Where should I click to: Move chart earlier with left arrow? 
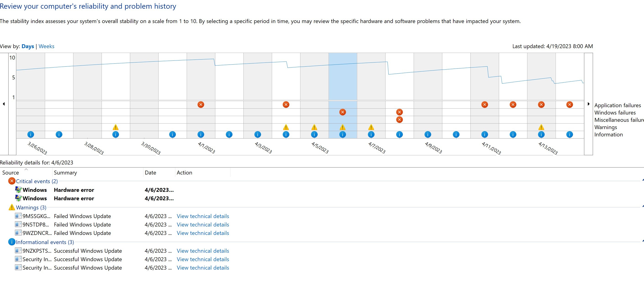coord(4,104)
